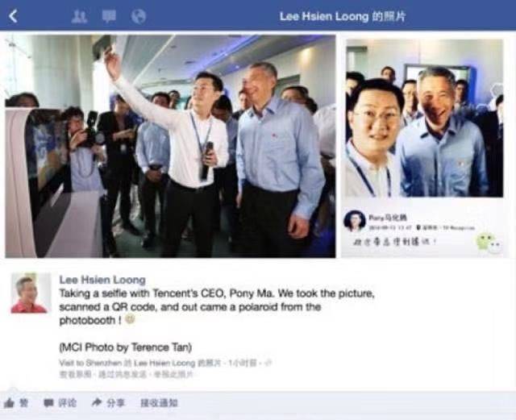Open notifications globe icon in header

[138, 16]
